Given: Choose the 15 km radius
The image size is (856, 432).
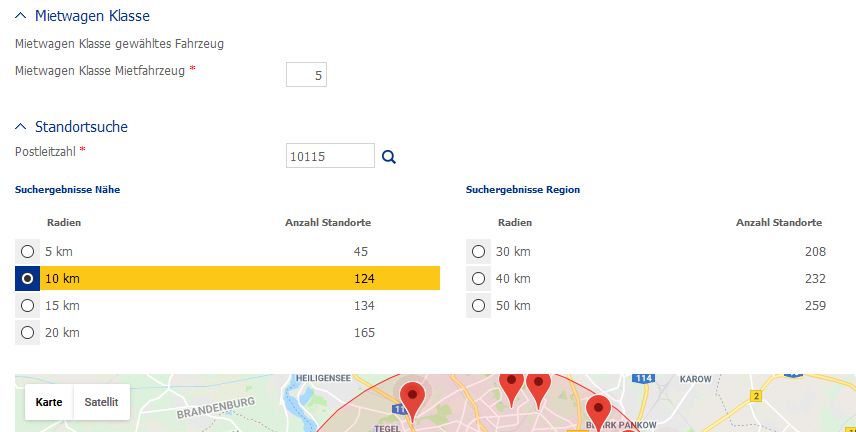Looking at the screenshot, I should (28, 305).
